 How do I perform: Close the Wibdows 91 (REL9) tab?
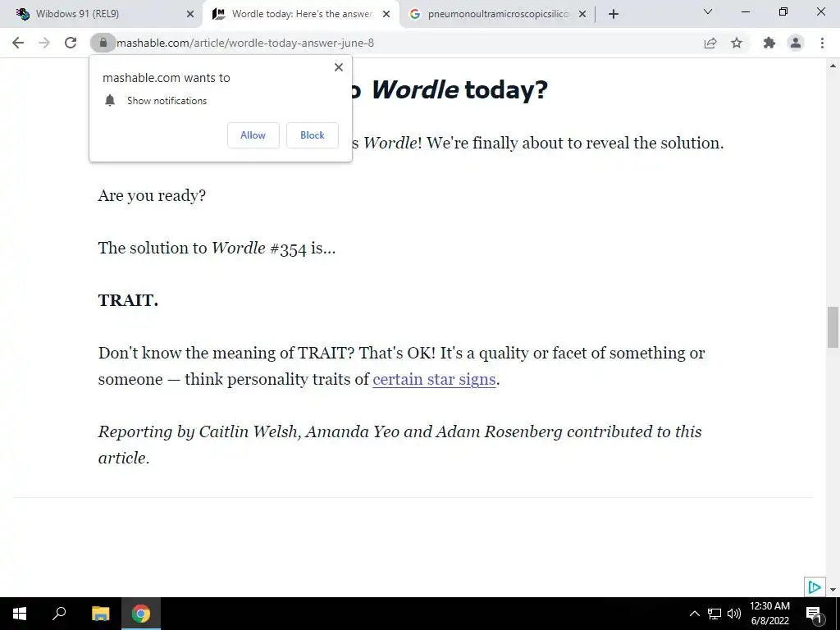click(190, 14)
